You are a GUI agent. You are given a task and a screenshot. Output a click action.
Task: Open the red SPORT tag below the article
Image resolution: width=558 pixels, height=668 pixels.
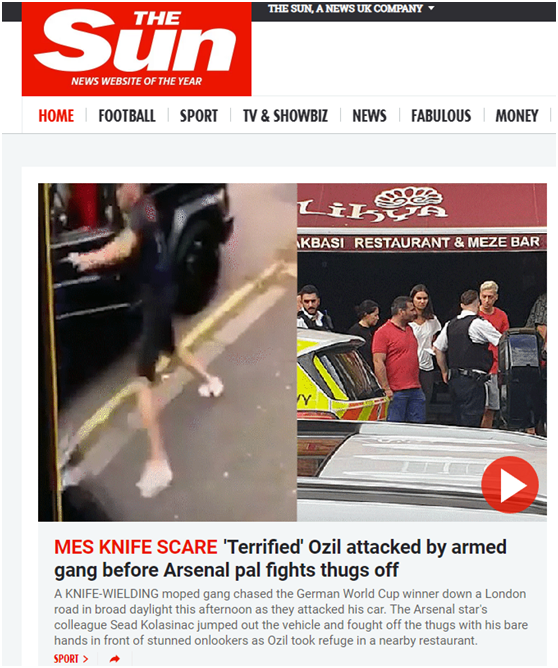[66, 659]
